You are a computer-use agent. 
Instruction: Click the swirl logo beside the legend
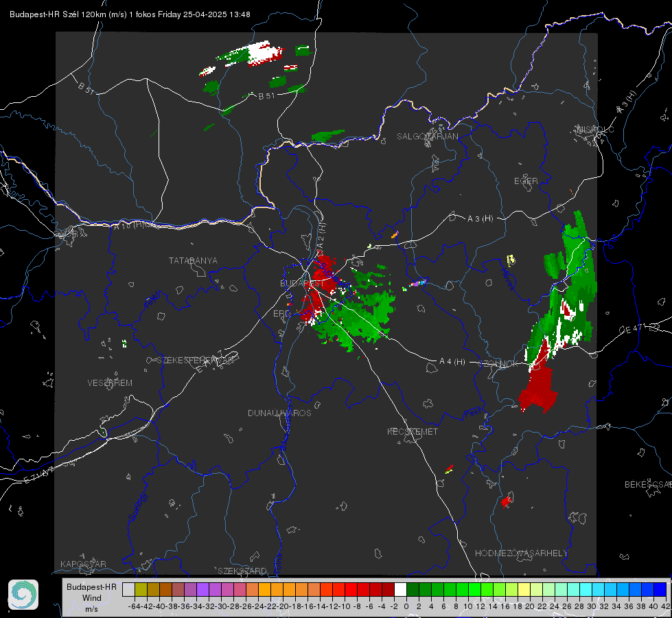tap(23, 595)
